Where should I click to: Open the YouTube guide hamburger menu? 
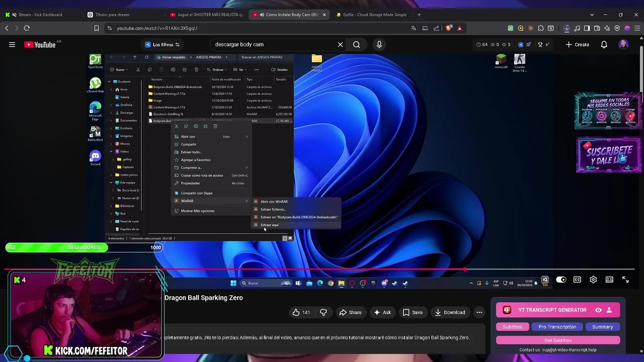pyautogui.click(x=12, y=45)
